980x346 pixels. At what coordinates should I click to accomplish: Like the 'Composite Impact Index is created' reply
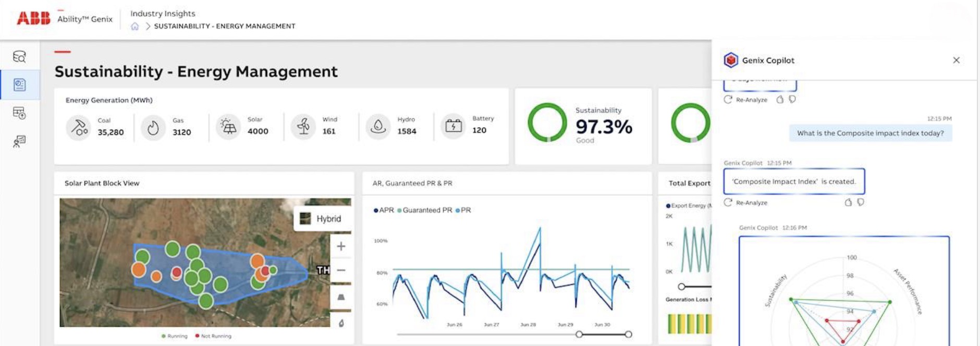[848, 202]
